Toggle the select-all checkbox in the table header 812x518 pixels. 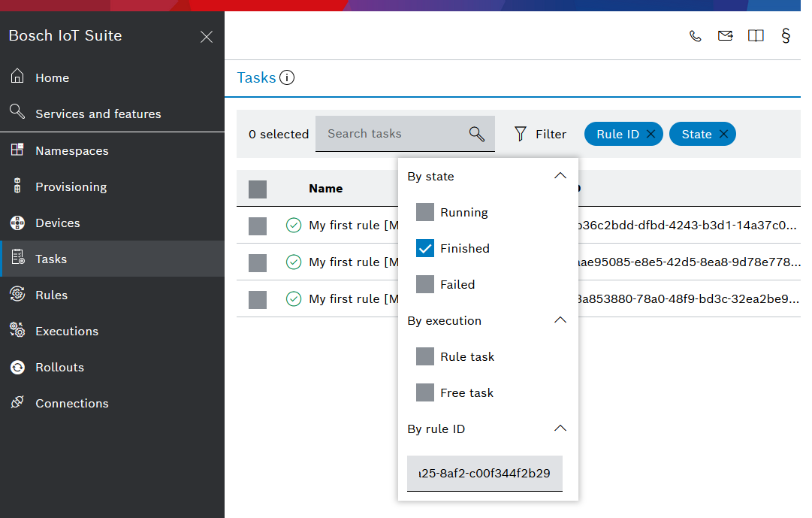point(258,189)
